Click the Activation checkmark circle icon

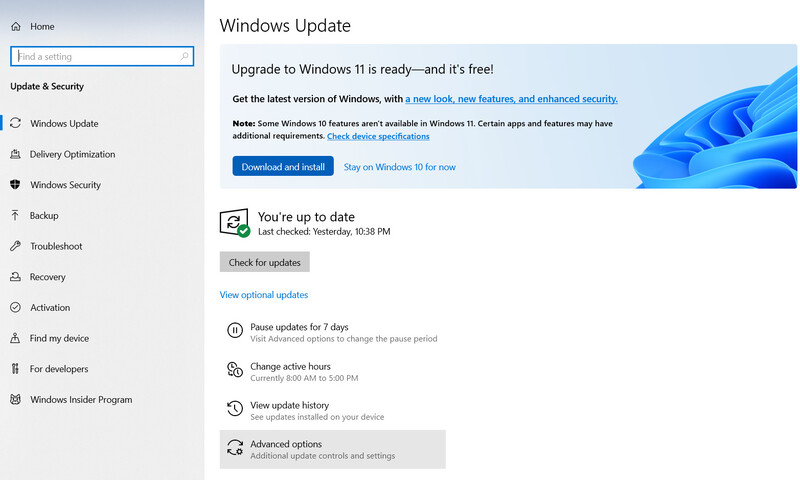pyautogui.click(x=15, y=307)
